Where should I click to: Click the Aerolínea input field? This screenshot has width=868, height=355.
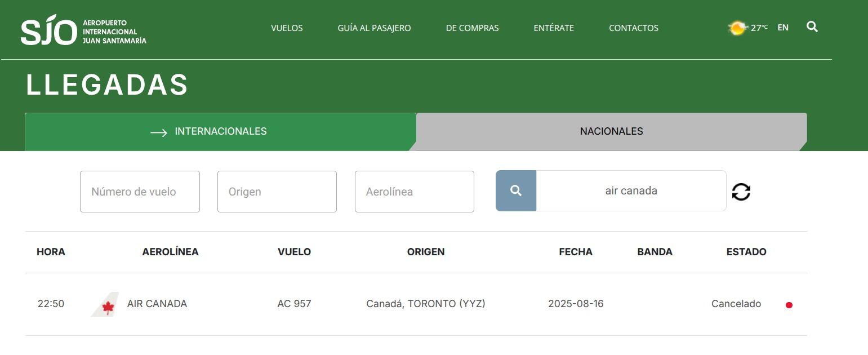414,191
